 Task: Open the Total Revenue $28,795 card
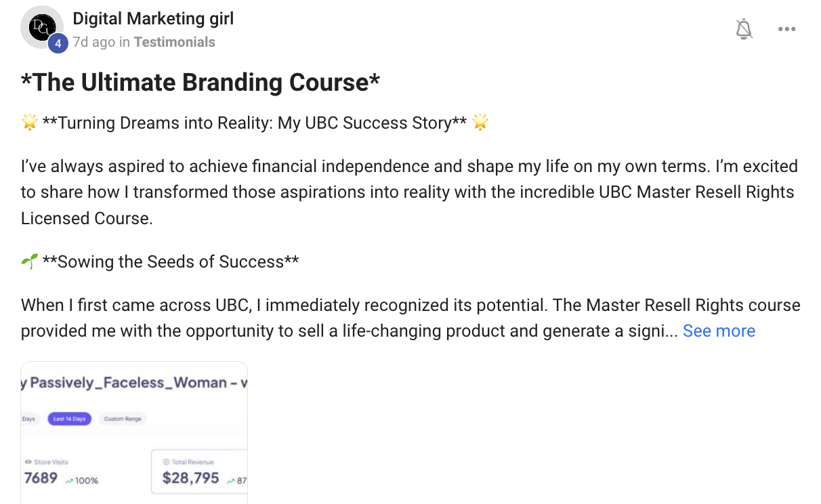click(199, 473)
